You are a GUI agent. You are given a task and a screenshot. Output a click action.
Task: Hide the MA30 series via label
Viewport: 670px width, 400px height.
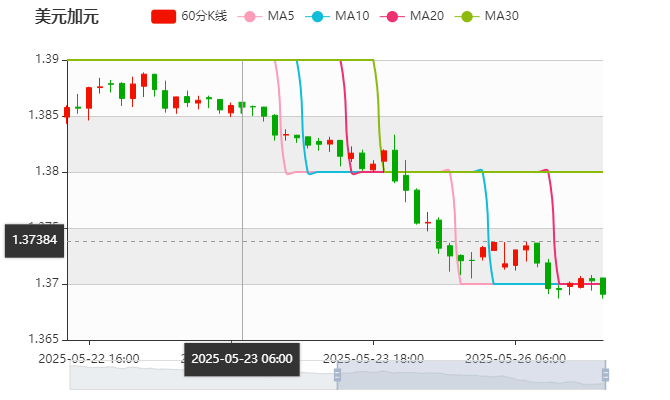[x=500, y=17]
